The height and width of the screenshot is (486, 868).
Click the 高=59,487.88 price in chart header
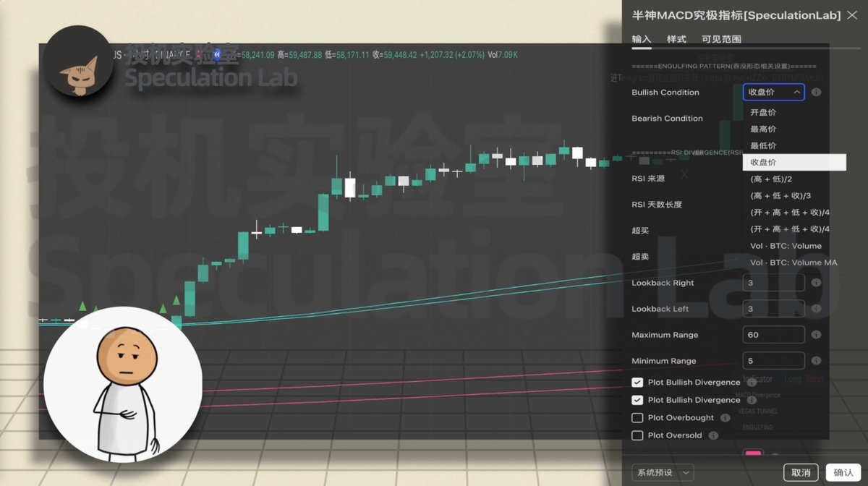pyautogui.click(x=299, y=54)
